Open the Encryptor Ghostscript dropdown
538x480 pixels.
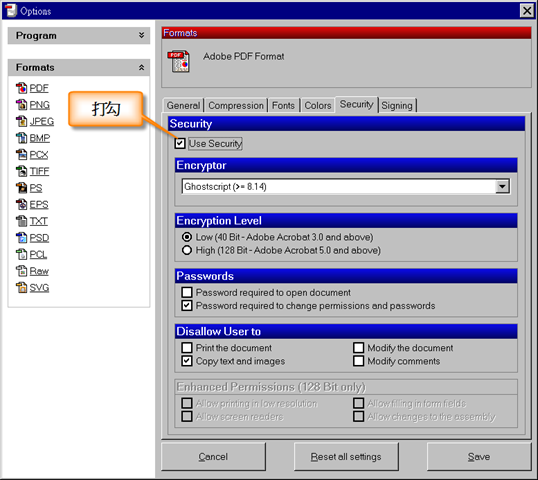click(x=502, y=187)
